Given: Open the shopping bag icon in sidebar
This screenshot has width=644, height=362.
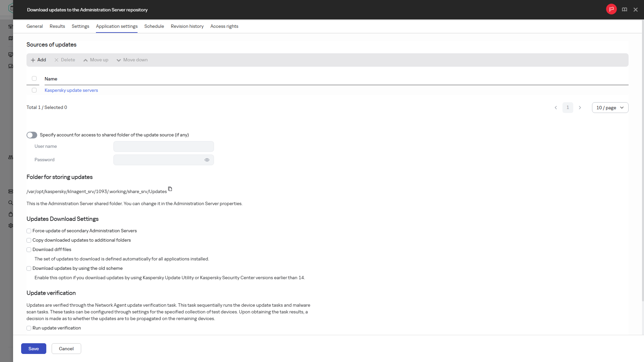Looking at the screenshot, I should 11,214.
